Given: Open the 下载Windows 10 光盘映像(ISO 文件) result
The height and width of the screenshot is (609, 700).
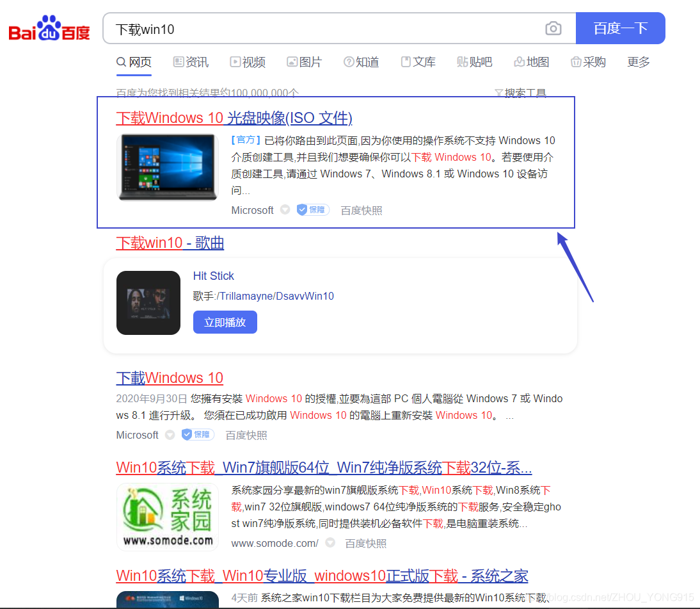Looking at the screenshot, I should coord(234,118).
